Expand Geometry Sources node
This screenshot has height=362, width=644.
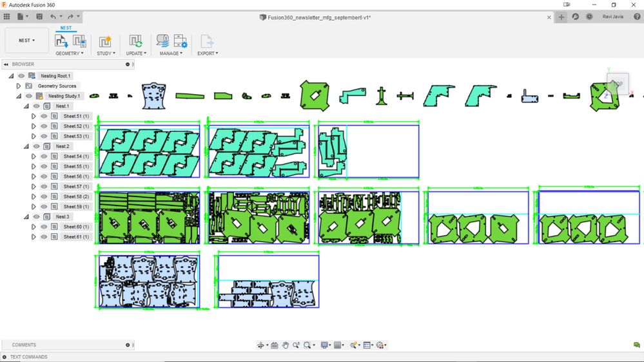coord(19,86)
